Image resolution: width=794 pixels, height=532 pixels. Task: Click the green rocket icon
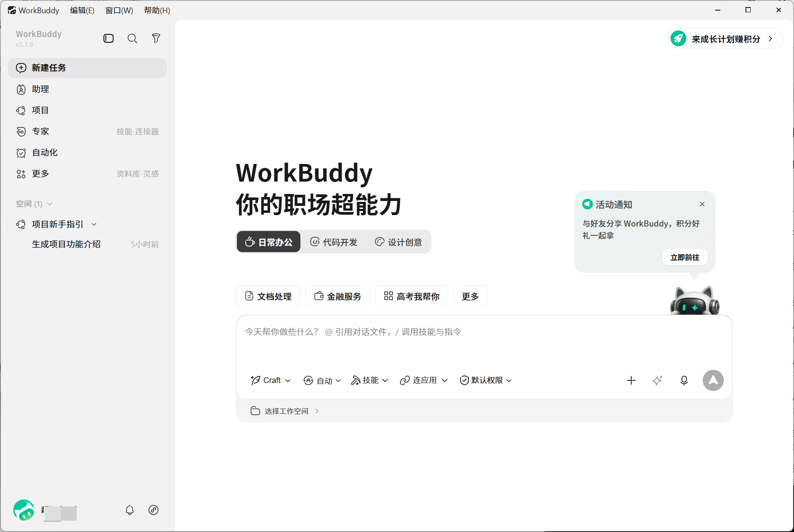click(678, 39)
